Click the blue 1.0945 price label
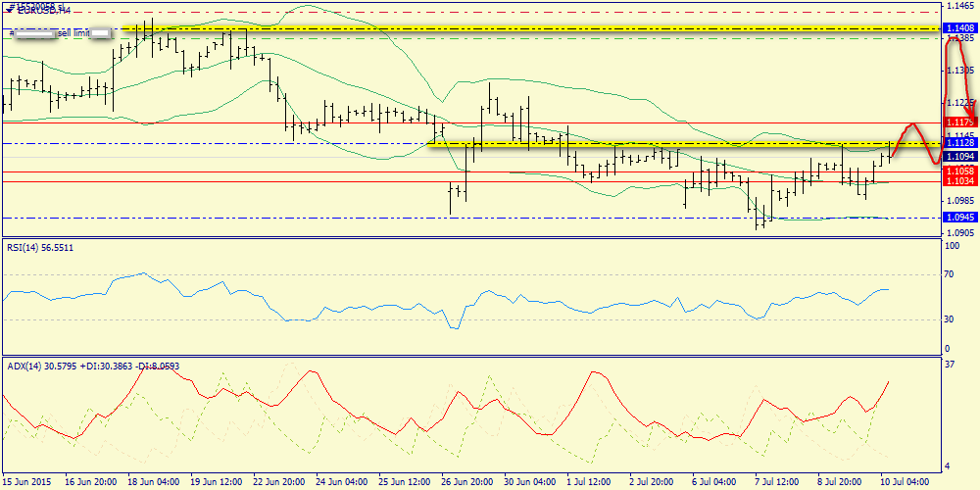Viewport: 980px width, 490px height. tap(957, 218)
